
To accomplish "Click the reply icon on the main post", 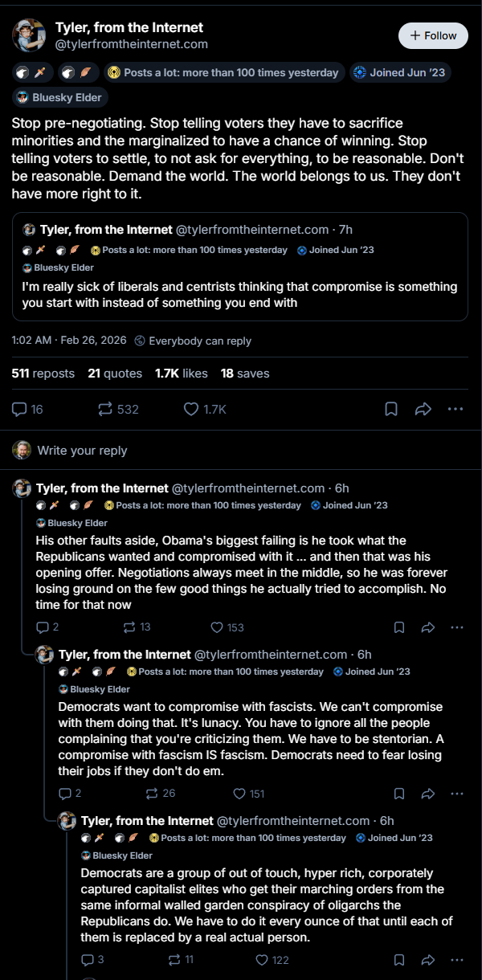I will (20, 410).
